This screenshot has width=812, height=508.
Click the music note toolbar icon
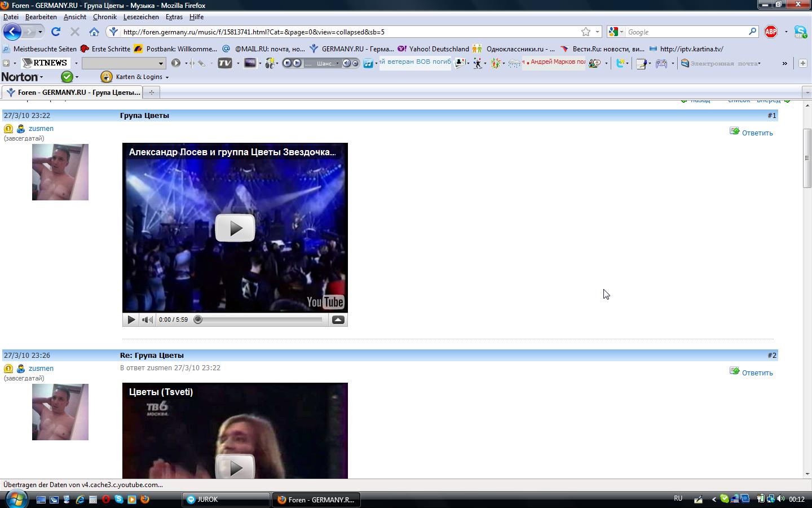(x=368, y=63)
